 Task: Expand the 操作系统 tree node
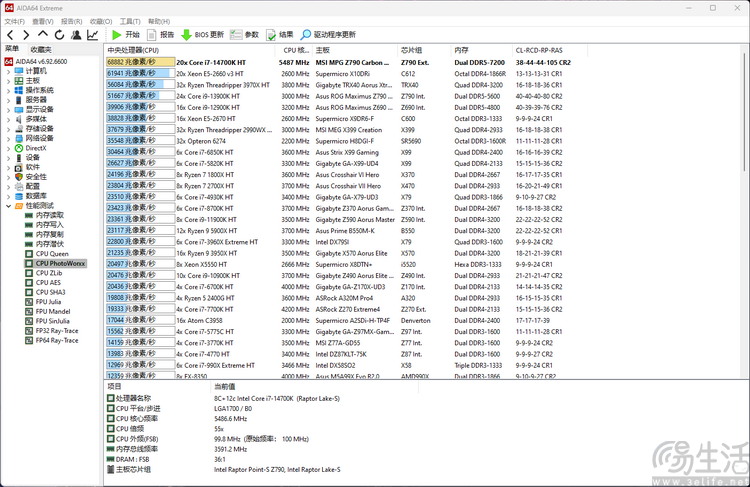pos(8,90)
